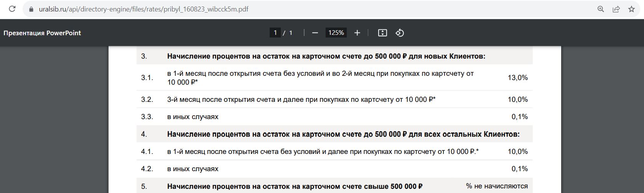This screenshot has width=644, height=193.
Task: Click the lock icon in address bar
Action: pyautogui.click(x=31, y=9)
